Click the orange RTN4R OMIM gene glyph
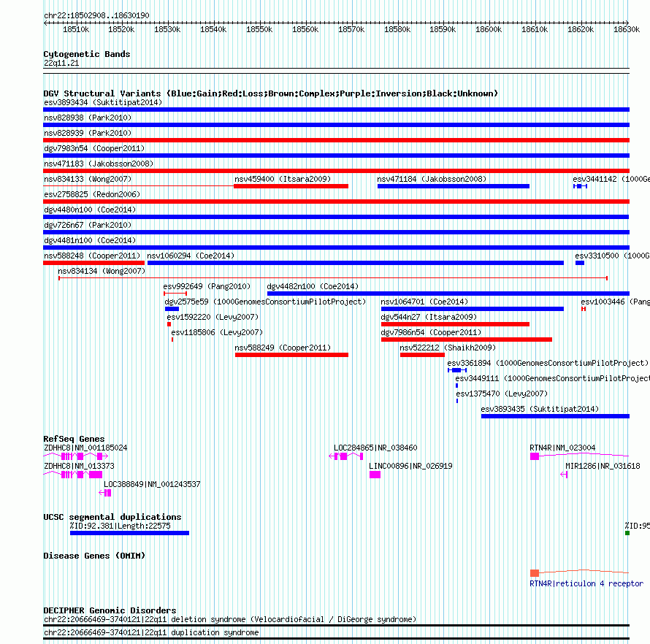This screenshot has height=644, width=650. tap(579, 572)
